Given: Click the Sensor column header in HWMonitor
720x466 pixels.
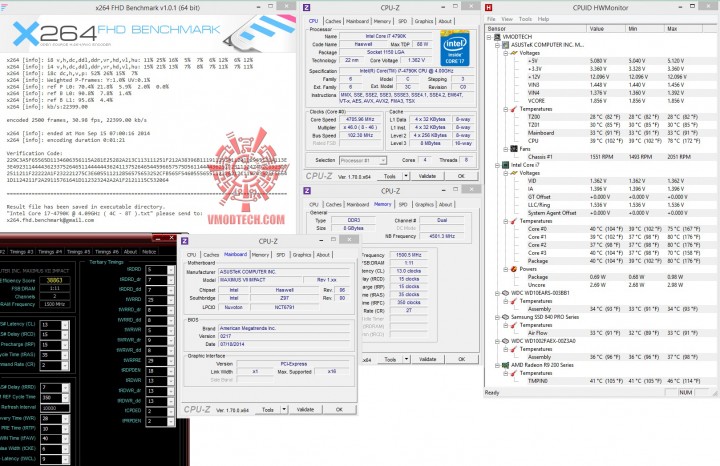Looking at the screenshot, I should click(535, 28).
